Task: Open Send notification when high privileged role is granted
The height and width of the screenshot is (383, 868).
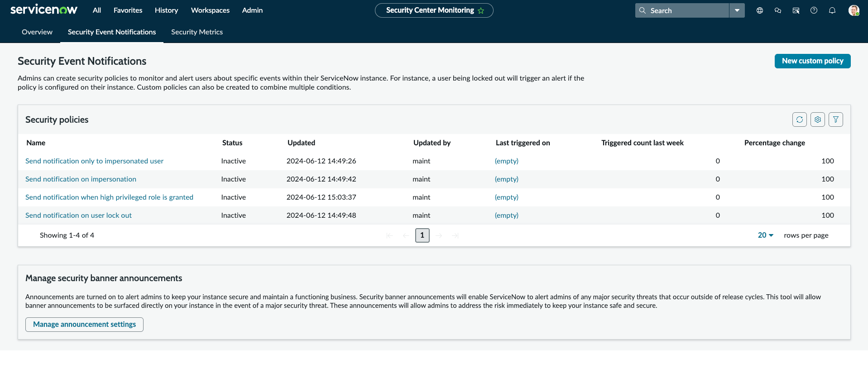Action: 109,197
